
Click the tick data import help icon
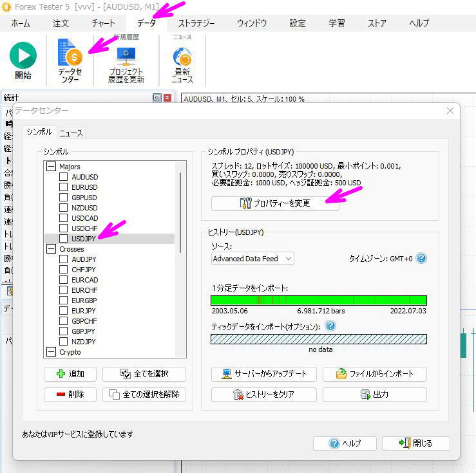click(330, 326)
